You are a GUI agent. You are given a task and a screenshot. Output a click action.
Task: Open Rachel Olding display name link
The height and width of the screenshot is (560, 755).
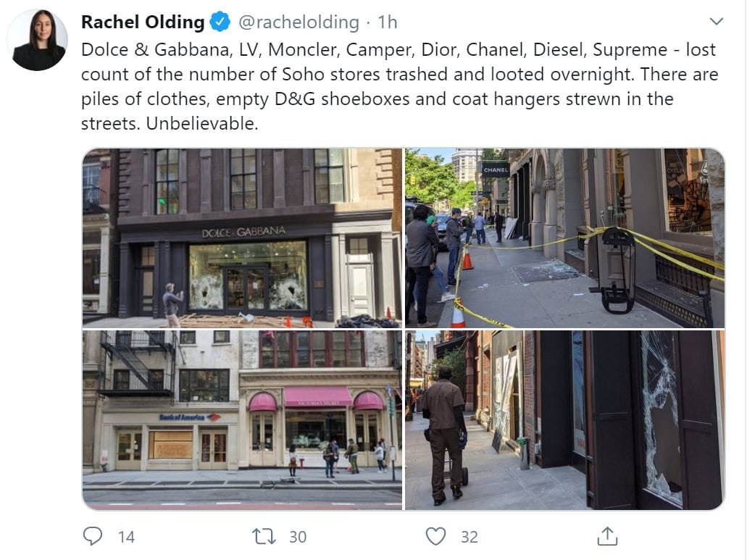pyautogui.click(x=143, y=22)
